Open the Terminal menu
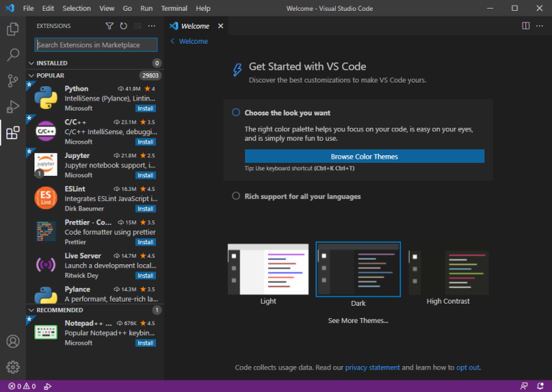The image size is (552, 392). pos(174,8)
